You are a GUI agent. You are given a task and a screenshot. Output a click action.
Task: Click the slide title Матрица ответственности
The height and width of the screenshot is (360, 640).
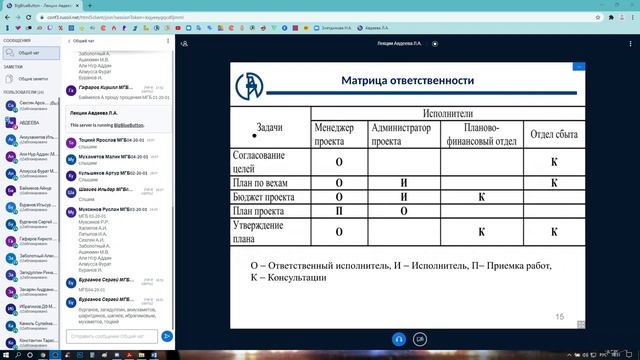pos(407,80)
